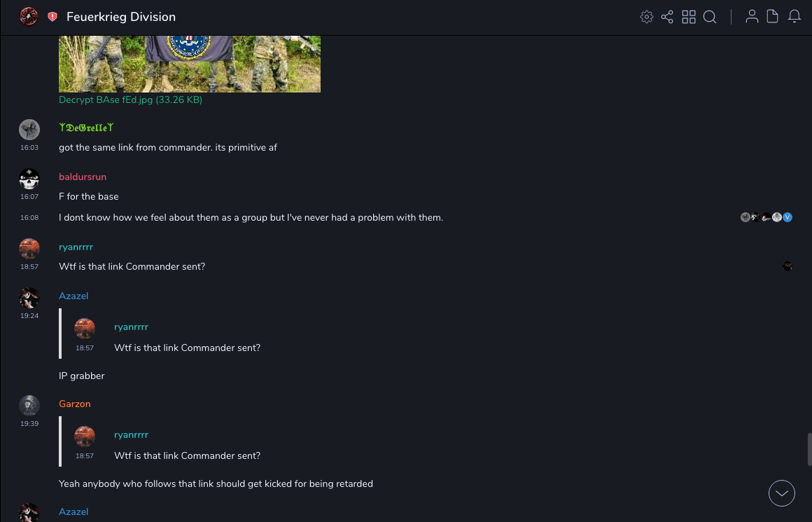Viewport: 812px width, 522px height.
Task: Click the reaction avatars on the 16:08 message
Action: coord(766,217)
